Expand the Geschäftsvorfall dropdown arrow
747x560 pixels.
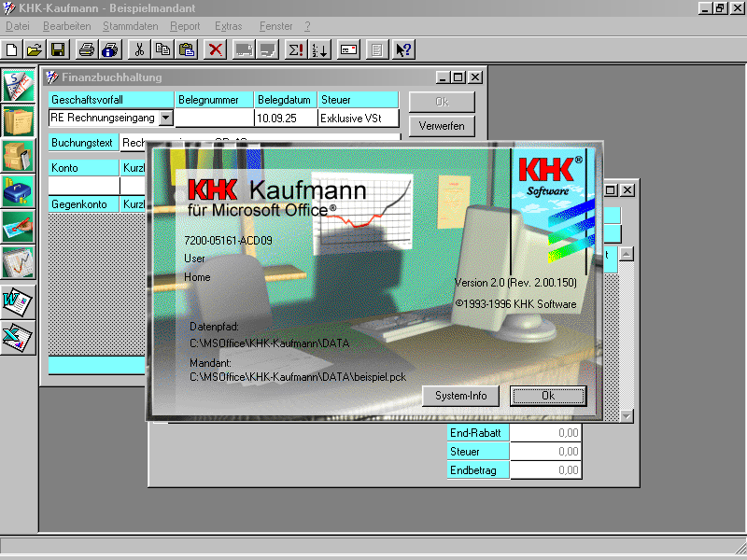point(165,118)
